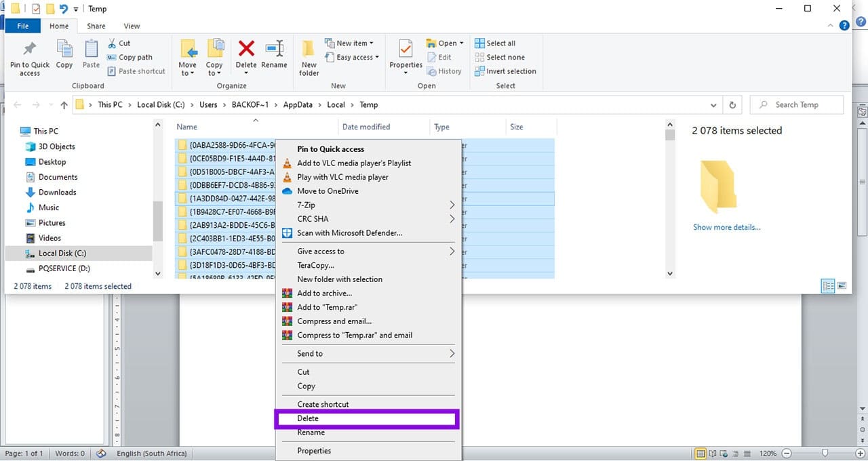The image size is (868, 461).
Task: Click the New folder ribbon icon
Action: (x=309, y=58)
